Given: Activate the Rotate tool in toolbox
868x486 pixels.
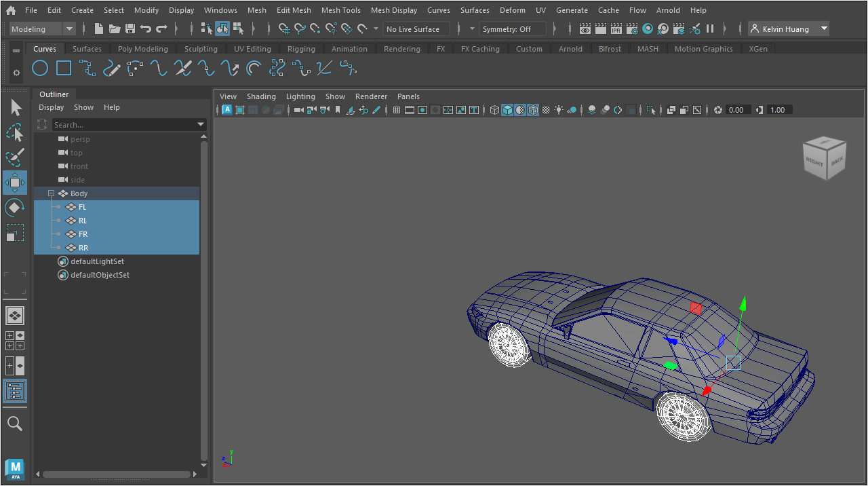Looking at the screenshot, I should click(x=15, y=208).
